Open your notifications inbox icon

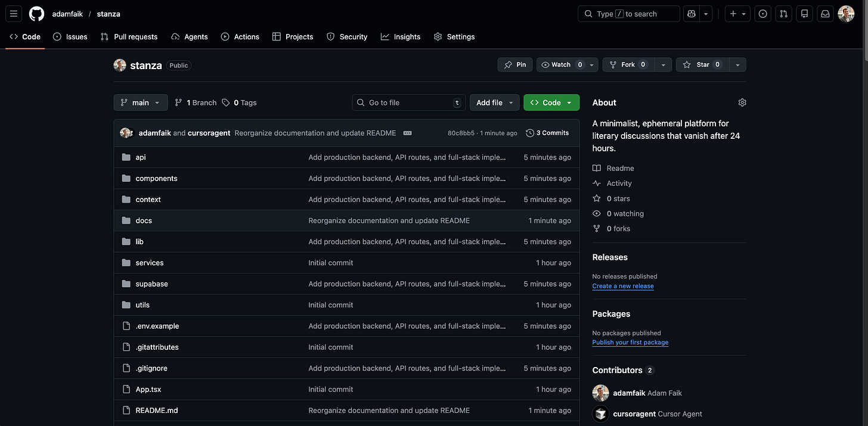(824, 13)
